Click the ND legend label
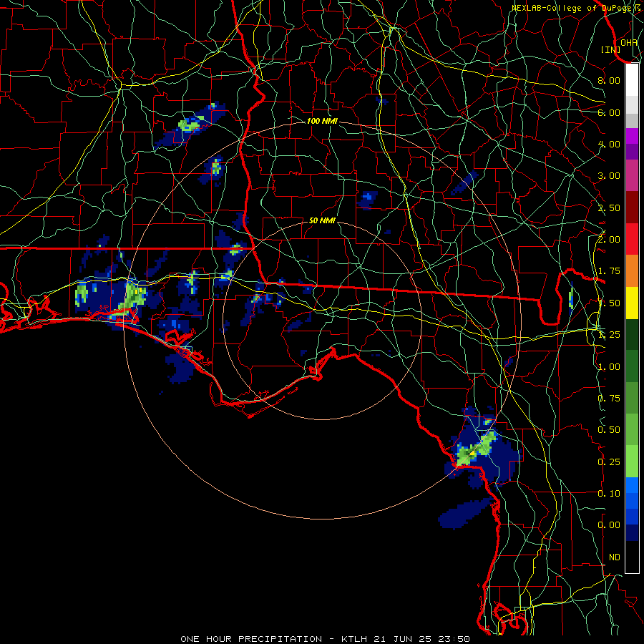 (x=615, y=557)
